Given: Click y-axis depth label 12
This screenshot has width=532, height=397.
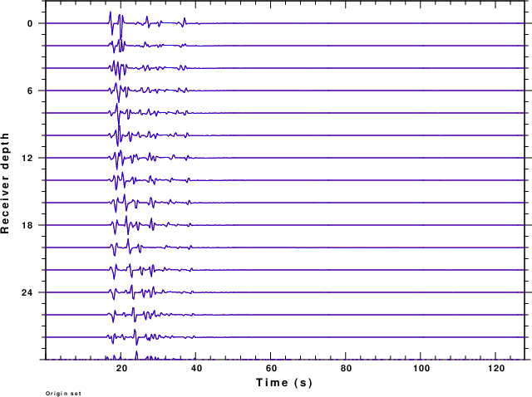Looking at the screenshot, I should coord(27,158).
